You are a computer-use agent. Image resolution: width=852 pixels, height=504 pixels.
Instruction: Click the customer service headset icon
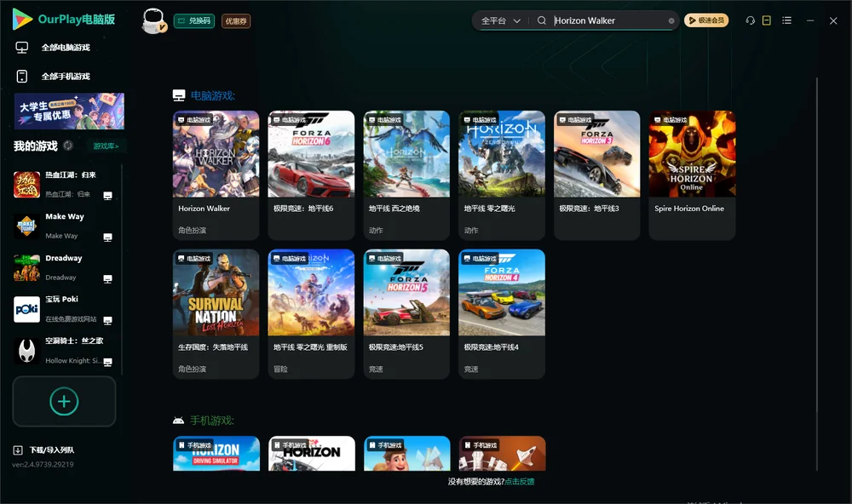751,20
